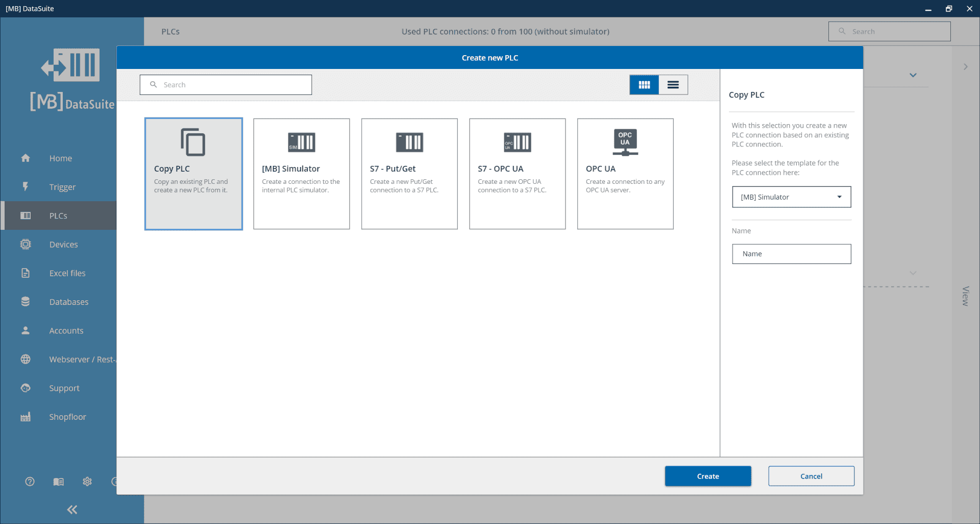
Task: Choose the [MB] Simulator card
Action: point(302,174)
